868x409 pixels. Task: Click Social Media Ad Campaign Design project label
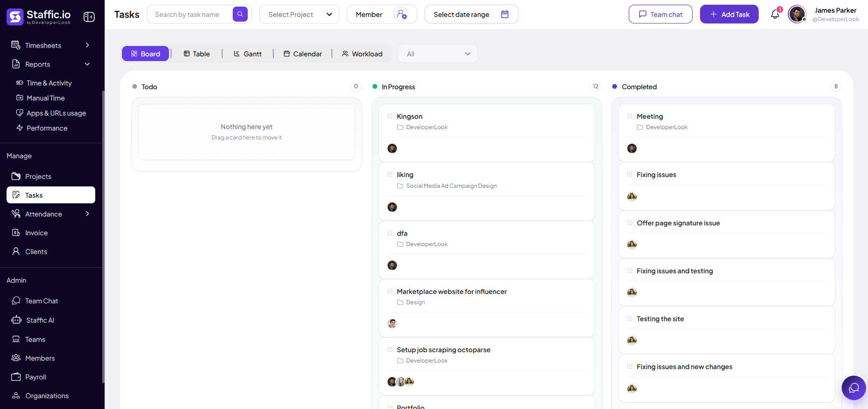click(451, 186)
